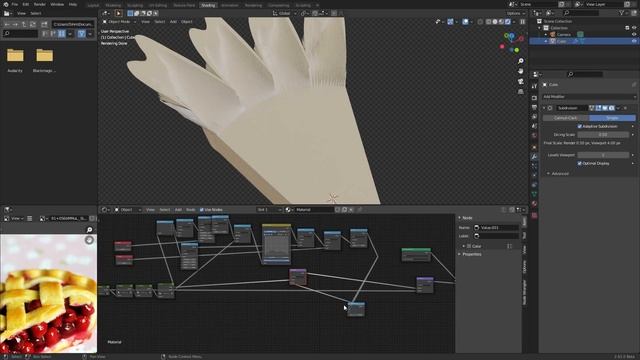Open the Output properties tab
The image size is (640, 360).
click(x=534, y=107)
